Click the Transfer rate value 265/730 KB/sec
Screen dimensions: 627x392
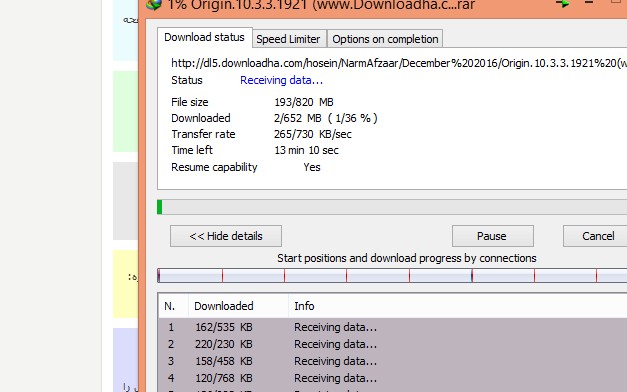coord(313,134)
